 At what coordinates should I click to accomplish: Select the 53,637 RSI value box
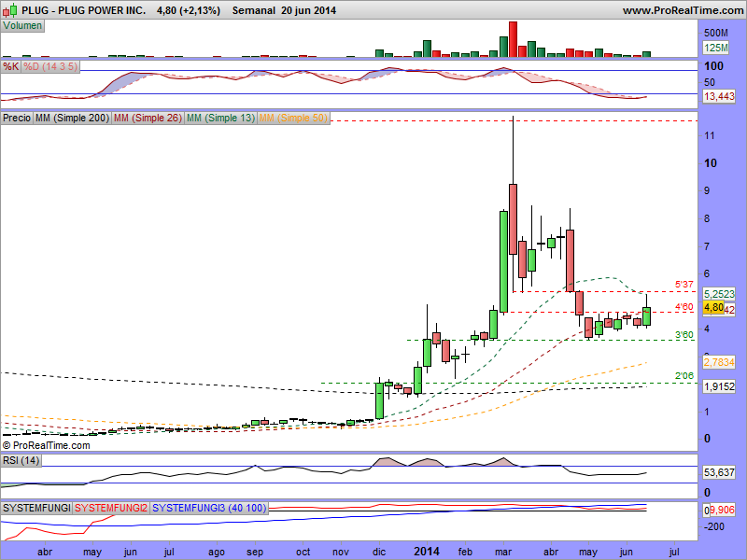pos(719,472)
